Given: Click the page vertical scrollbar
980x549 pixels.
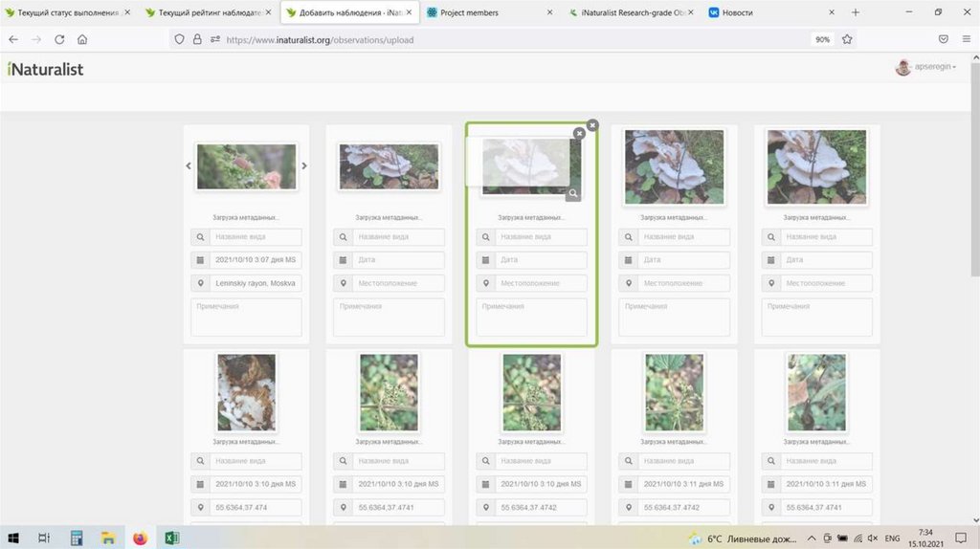Looking at the screenshot, I should click(975, 168).
